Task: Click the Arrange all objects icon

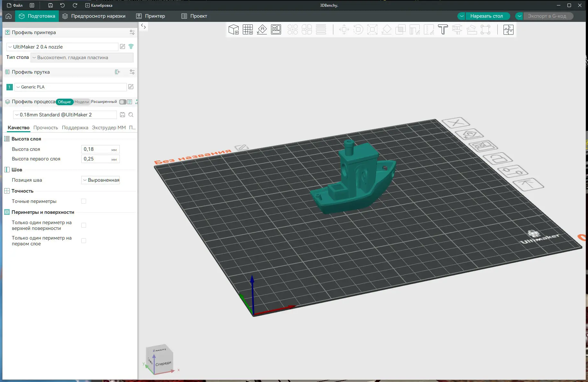Action: pyautogui.click(x=276, y=30)
